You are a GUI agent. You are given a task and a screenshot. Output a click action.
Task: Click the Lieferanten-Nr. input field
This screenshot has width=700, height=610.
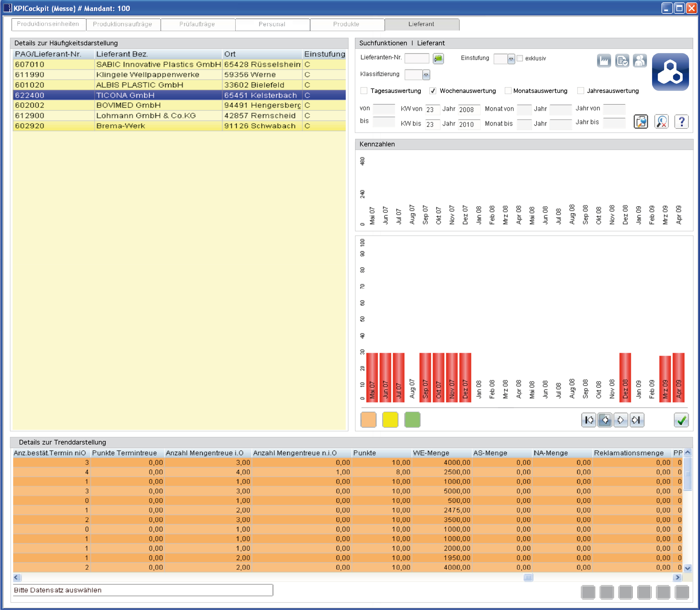pyautogui.click(x=417, y=59)
